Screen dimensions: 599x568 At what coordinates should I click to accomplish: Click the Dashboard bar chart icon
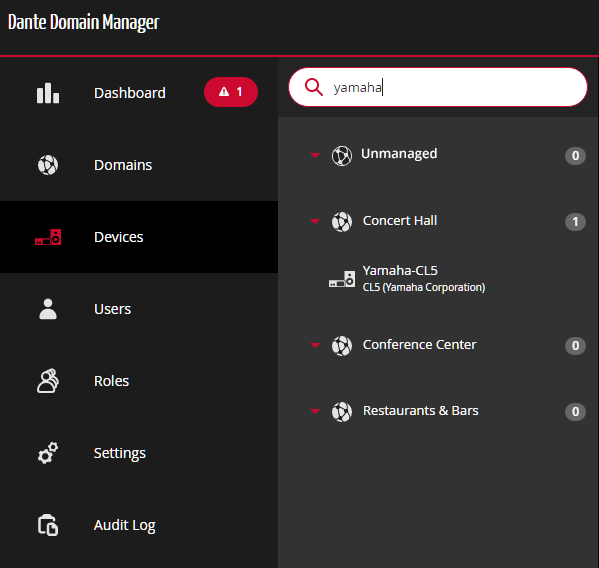click(48, 93)
